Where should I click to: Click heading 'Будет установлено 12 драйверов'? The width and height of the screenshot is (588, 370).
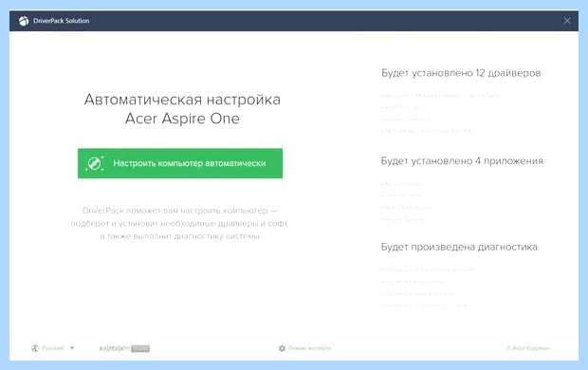(461, 73)
